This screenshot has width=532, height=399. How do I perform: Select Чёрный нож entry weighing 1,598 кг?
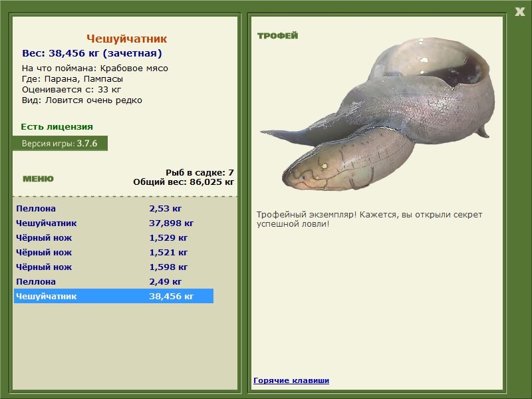tap(114, 267)
